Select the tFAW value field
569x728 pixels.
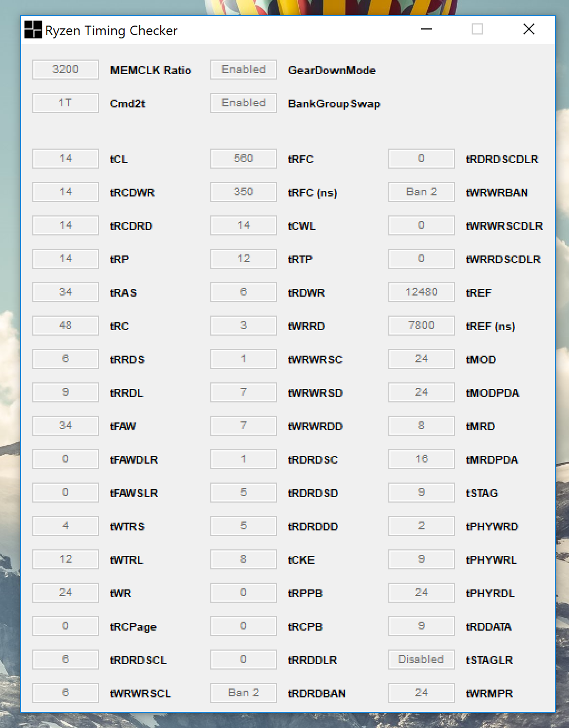[66, 426]
